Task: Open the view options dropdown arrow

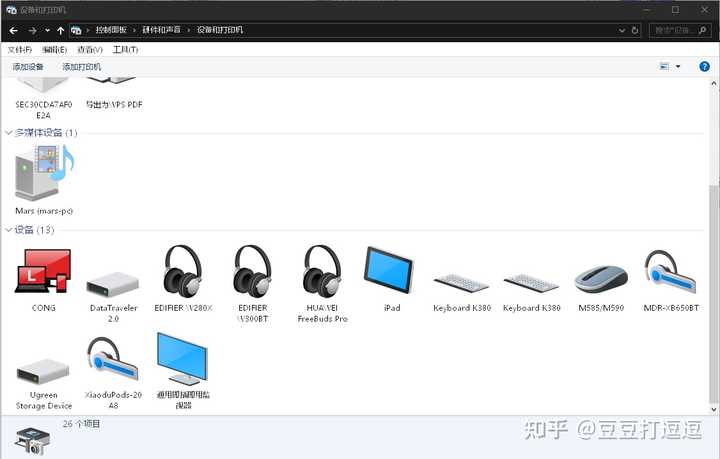Action: (678, 67)
